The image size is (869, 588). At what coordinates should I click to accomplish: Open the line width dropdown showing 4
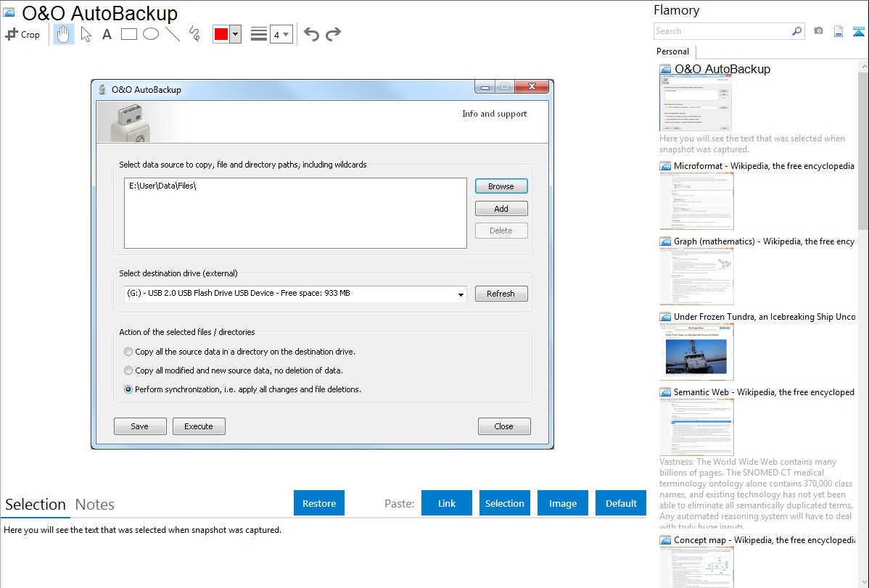click(x=281, y=34)
